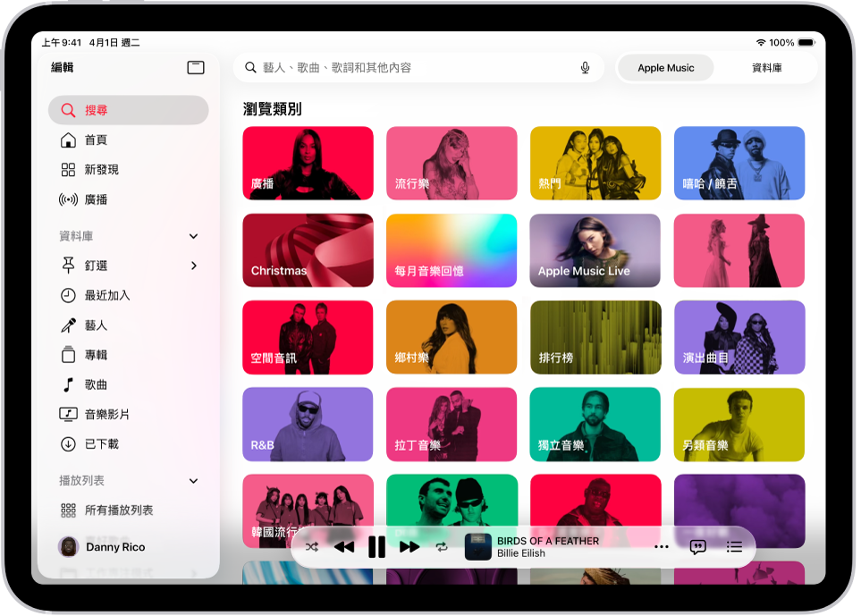The height and width of the screenshot is (616, 861).
Task: Click the pin icon beside 釘選
Action: pyautogui.click(x=68, y=266)
